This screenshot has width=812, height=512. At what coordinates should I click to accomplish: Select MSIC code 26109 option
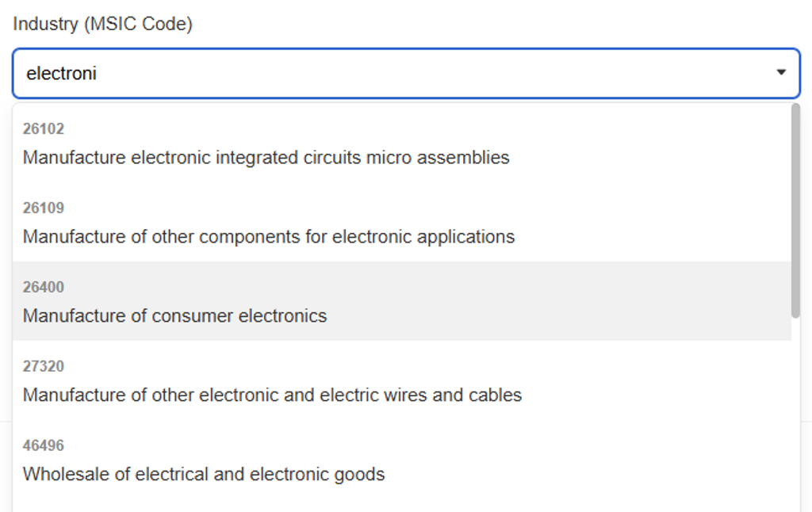pos(44,208)
